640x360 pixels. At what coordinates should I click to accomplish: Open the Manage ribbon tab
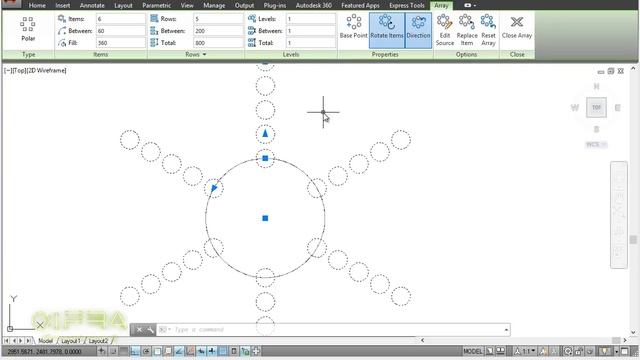click(214, 5)
